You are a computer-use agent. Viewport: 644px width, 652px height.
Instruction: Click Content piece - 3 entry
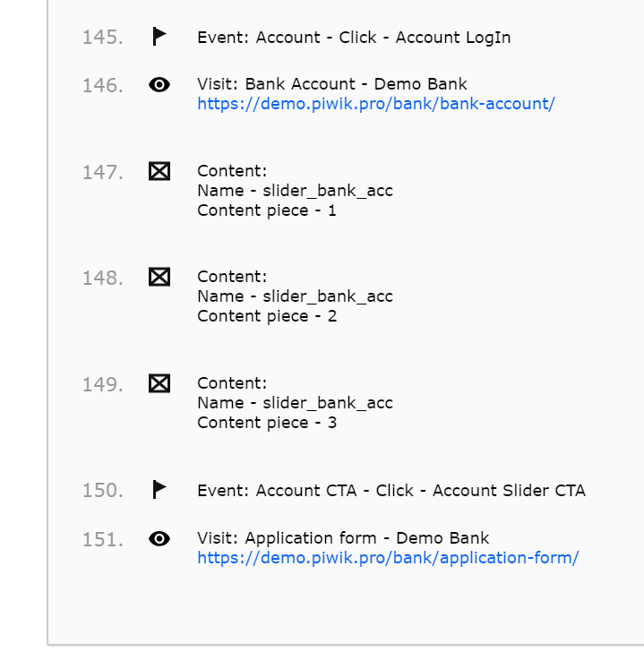point(267,423)
